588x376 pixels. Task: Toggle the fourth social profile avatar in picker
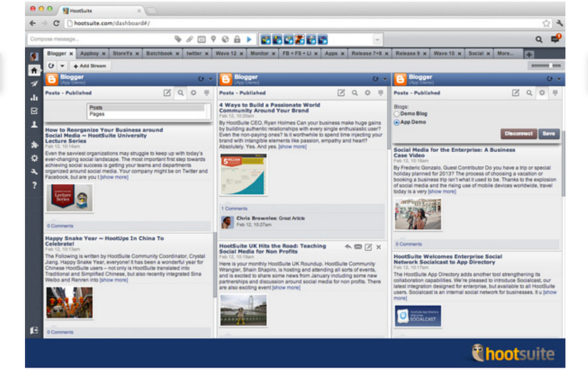(300, 39)
